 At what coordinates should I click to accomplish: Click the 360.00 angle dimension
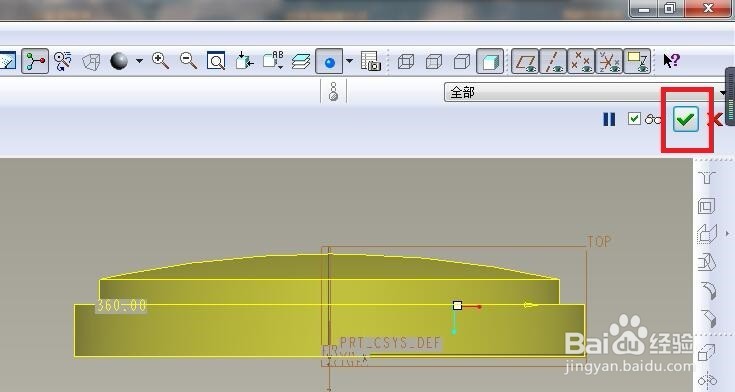pyautogui.click(x=121, y=306)
